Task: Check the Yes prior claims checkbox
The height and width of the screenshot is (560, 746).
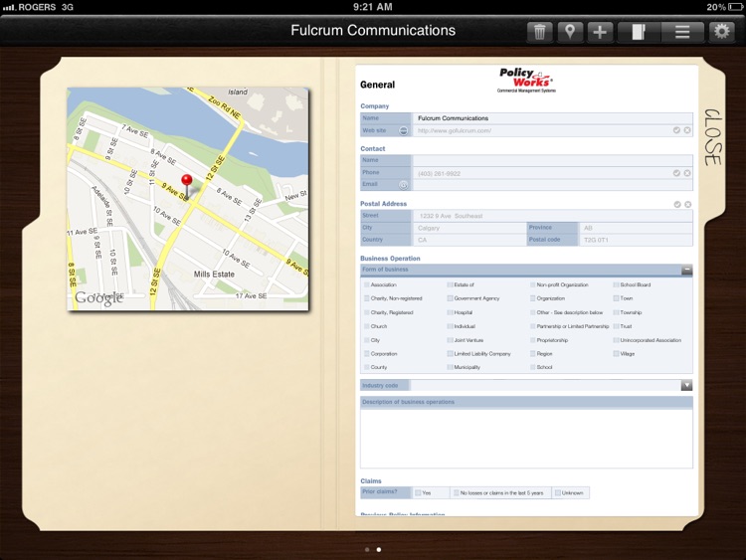Action: click(x=418, y=493)
